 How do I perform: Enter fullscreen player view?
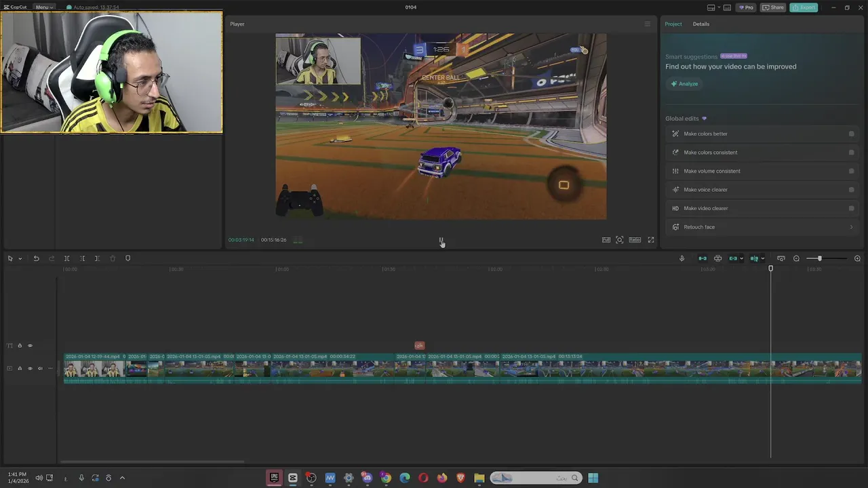[651, 240]
